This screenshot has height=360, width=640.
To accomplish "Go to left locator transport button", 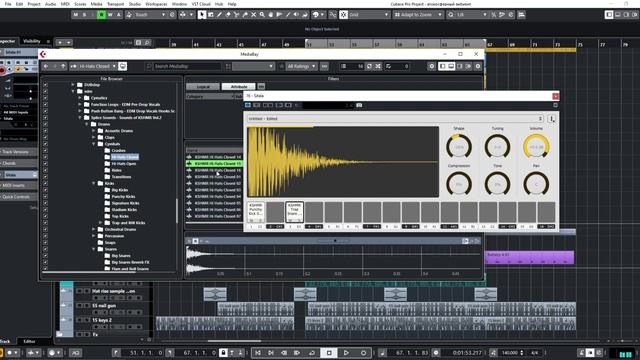I will 258,353.
